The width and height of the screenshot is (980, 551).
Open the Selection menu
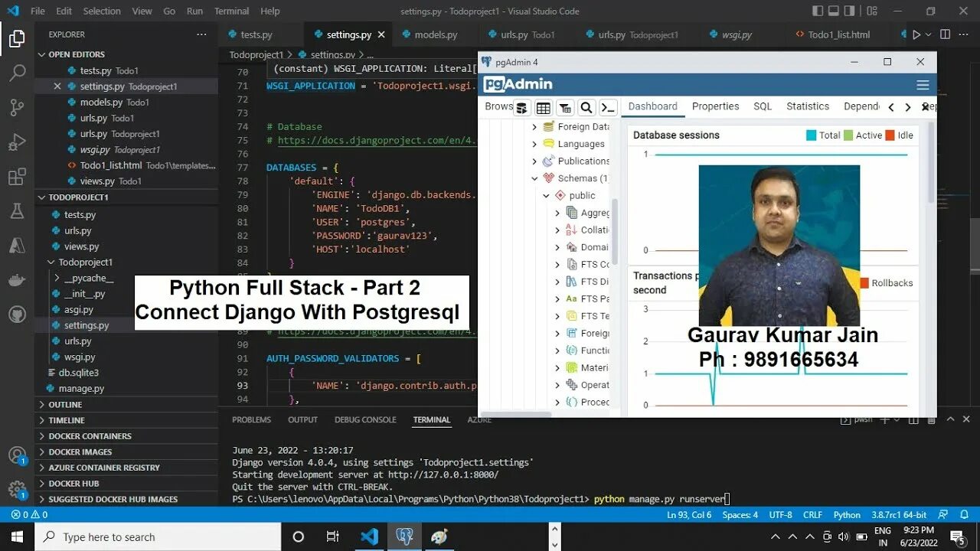[102, 11]
